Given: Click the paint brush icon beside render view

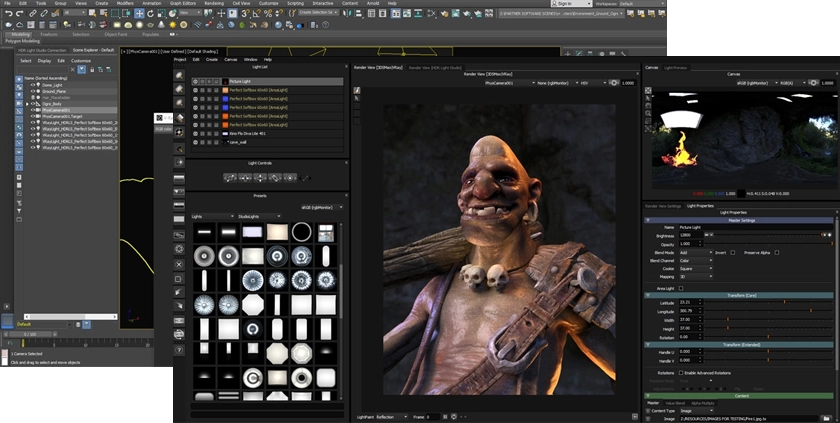Looking at the screenshot, I should coord(357,90).
